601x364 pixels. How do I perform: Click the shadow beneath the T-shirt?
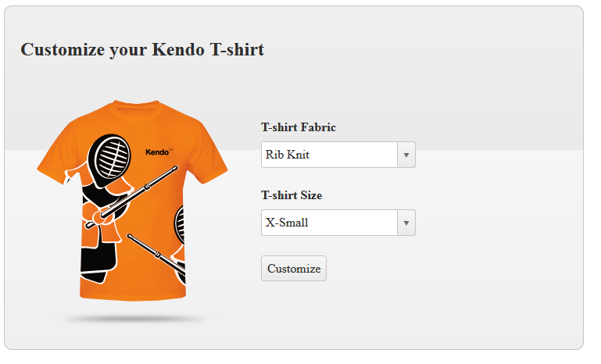(x=136, y=319)
